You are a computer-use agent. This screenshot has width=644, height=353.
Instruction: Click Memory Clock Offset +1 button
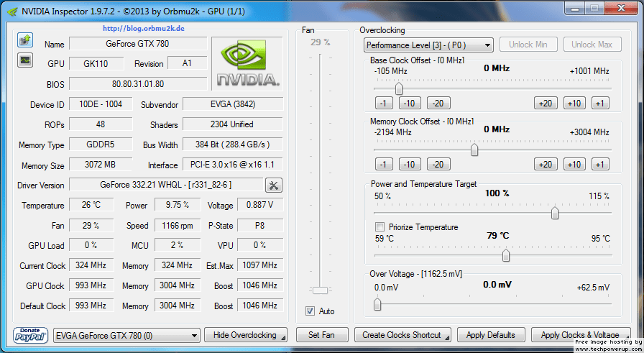[600, 165]
